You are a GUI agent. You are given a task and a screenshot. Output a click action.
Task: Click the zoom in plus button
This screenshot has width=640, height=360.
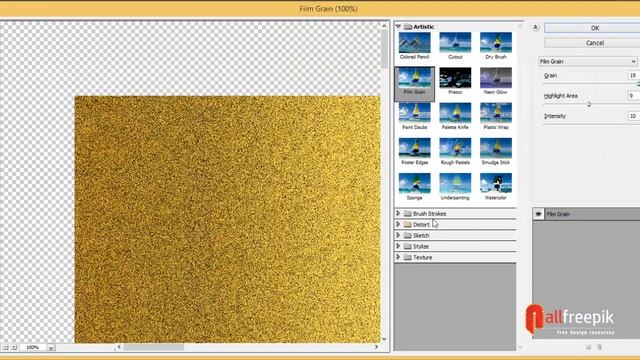(x=14, y=347)
